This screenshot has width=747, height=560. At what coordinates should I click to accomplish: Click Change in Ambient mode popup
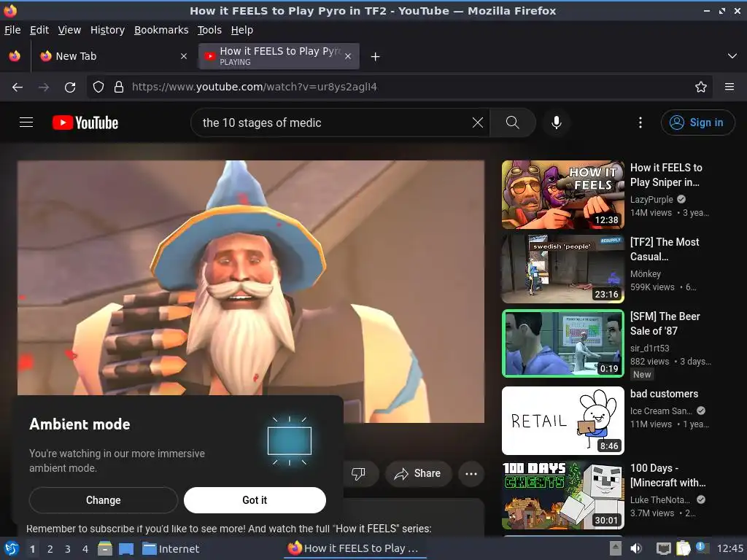click(x=104, y=500)
